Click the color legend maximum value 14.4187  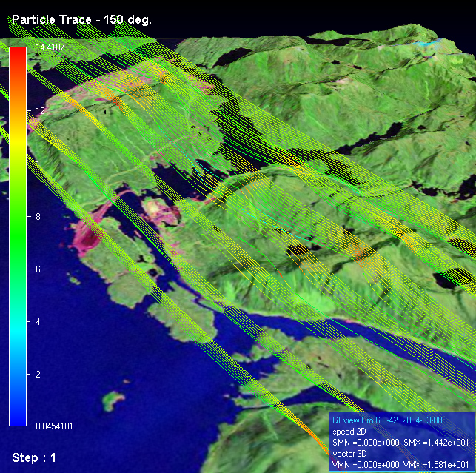click(50, 47)
